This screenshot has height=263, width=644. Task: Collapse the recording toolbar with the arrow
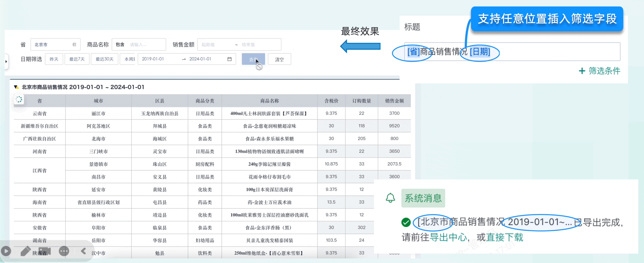(84, 251)
